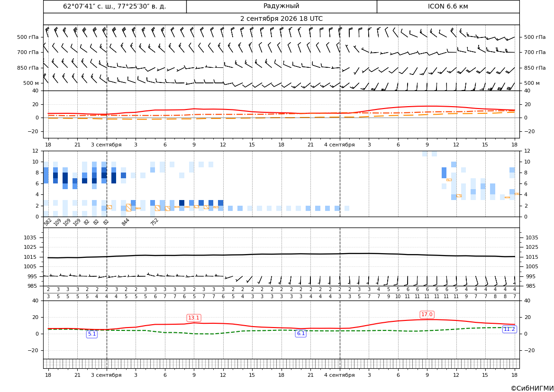Click the blue 5.1 minimum temperature label
The height and width of the screenshot is (392, 554).
pos(92,334)
